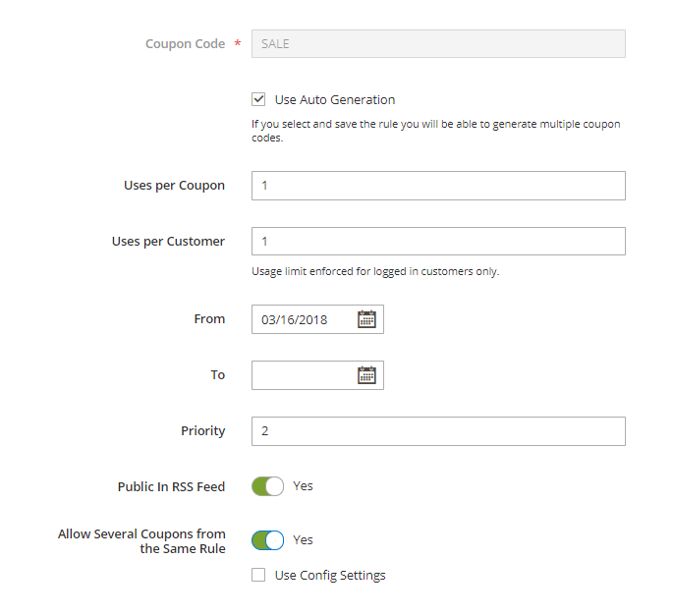Toggle Allow Several Coupons from Same Rule switch

[x=267, y=540]
